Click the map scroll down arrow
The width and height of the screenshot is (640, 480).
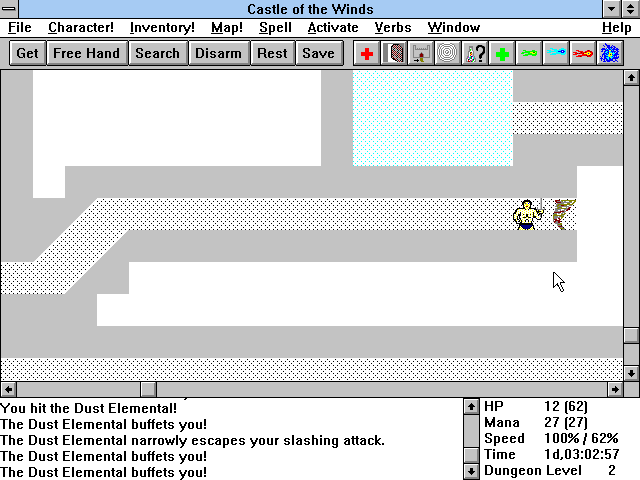tap(631, 373)
